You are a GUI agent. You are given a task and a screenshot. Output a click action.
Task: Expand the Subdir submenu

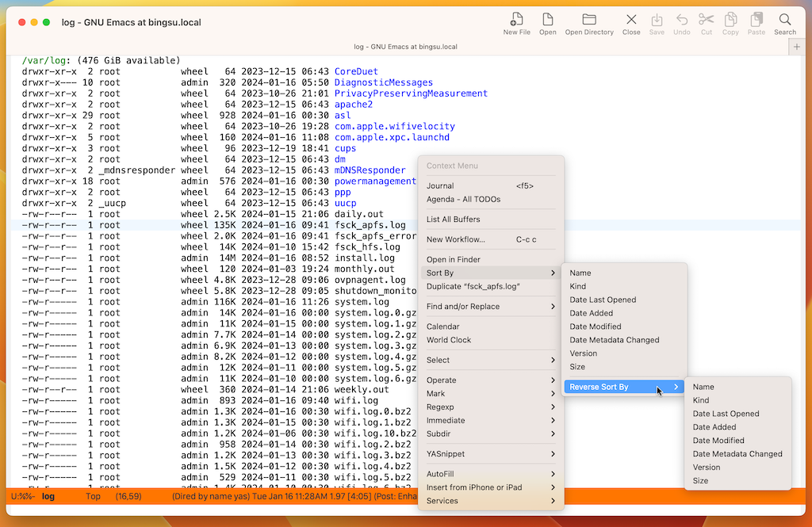point(490,433)
